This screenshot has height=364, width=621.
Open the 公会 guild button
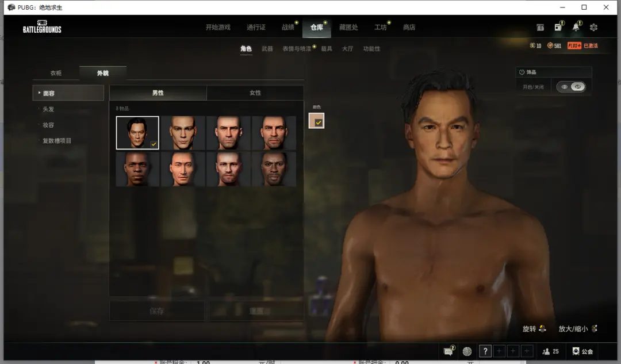[582, 351]
